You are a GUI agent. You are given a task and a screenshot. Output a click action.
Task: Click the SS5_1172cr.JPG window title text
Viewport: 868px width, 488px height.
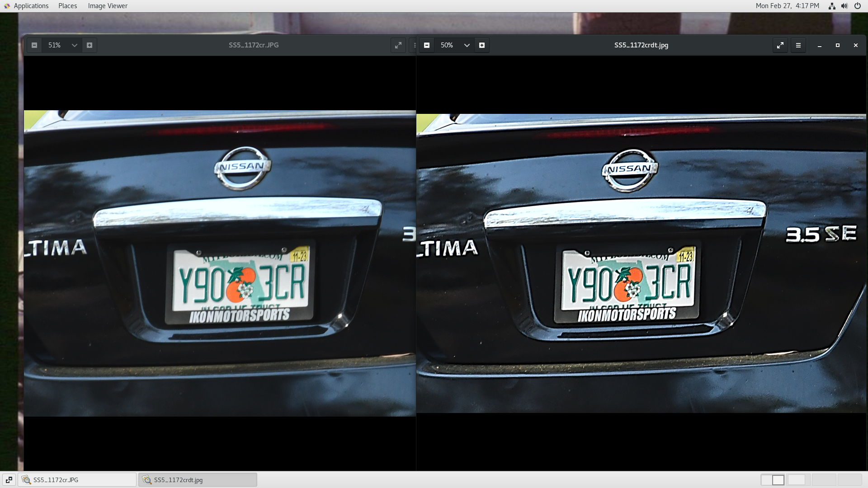[x=254, y=45]
